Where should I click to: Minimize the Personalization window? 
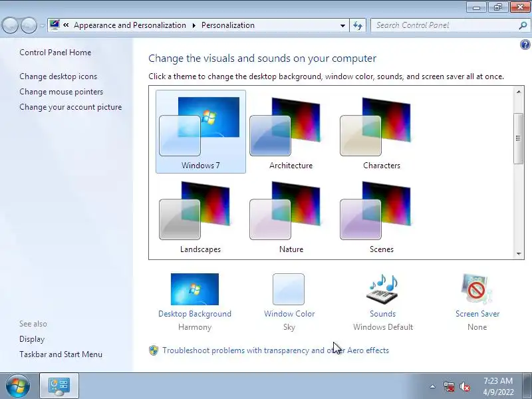(x=476, y=7)
